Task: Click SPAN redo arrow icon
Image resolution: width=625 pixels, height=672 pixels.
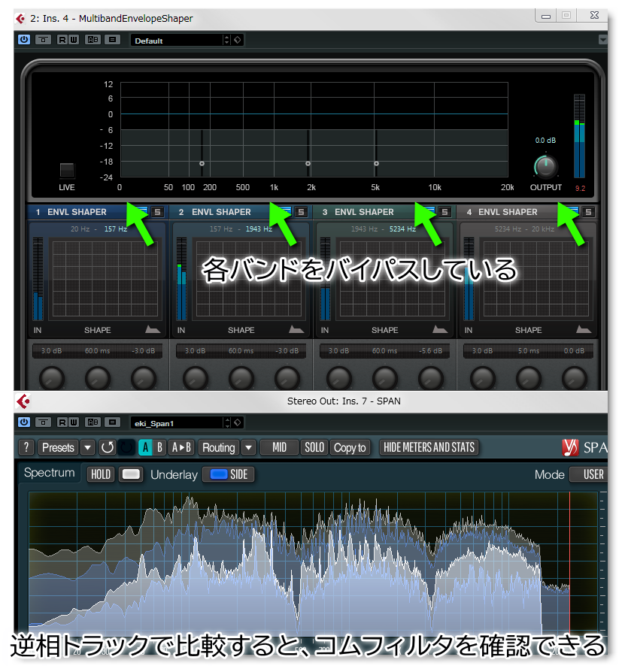Action: (126, 447)
